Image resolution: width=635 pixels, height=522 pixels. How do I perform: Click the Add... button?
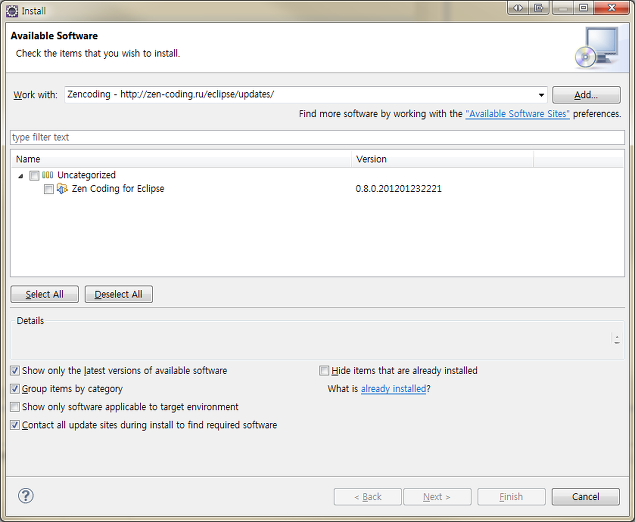[x=586, y=95]
